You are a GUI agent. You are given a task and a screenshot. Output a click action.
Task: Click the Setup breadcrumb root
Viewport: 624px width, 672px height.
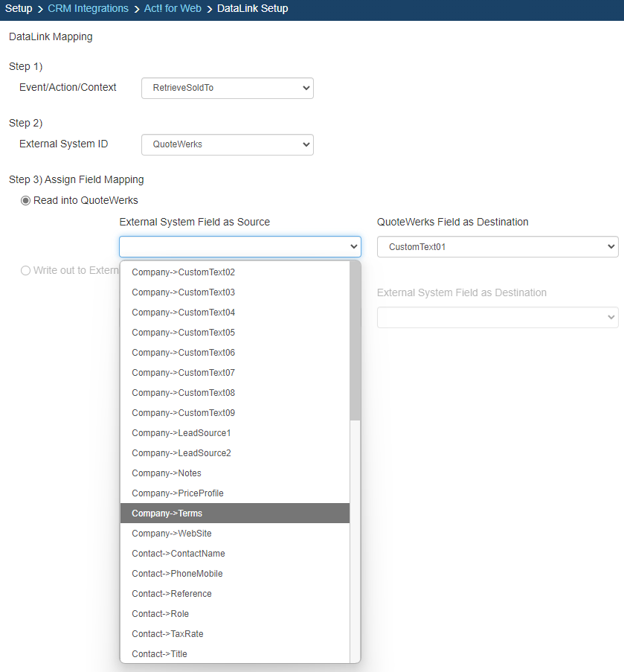(x=19, y=9)
